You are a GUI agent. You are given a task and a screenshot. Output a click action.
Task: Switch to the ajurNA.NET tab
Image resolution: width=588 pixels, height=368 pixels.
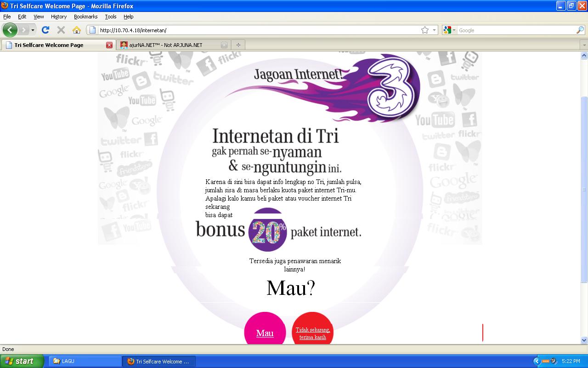pos(173,45)
